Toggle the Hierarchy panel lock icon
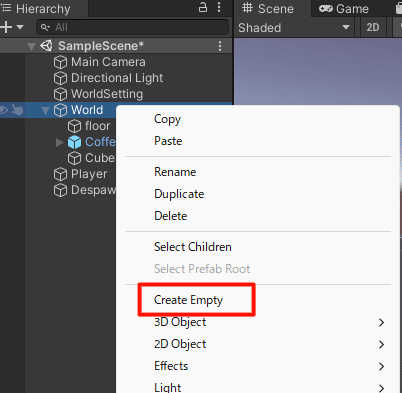 pyautogui.click(x=203, y=7)
